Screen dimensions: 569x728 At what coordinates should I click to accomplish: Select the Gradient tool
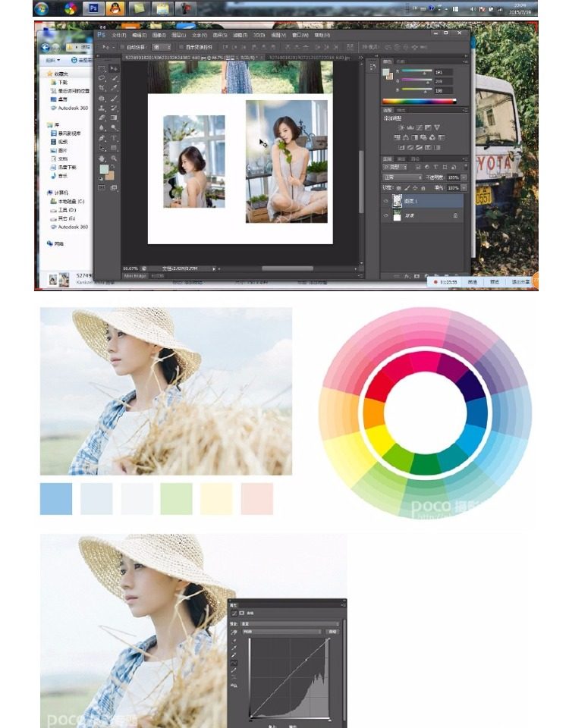[x=114, y=118]
